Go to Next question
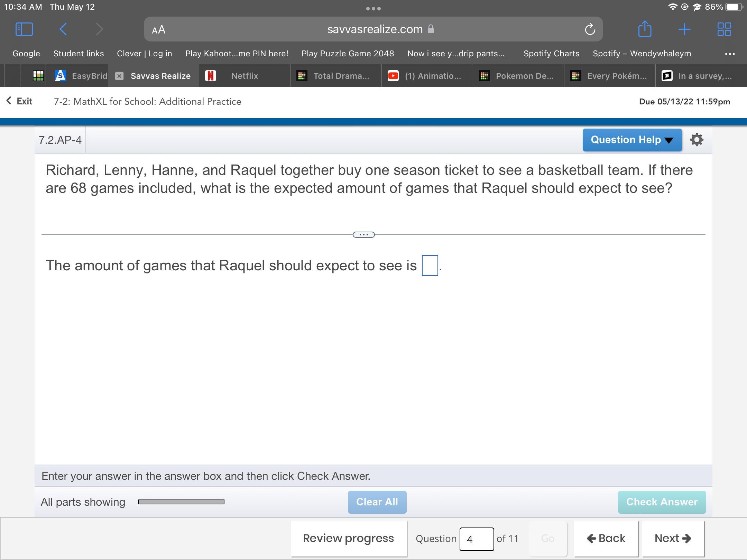 [x=673, y=538]
